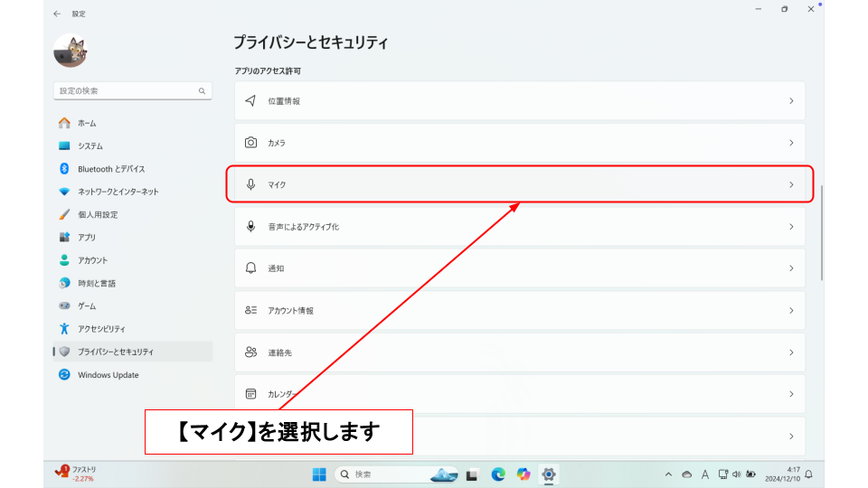Image resolution: width=868 pixels, height=488 pixels.
Task: Click the 音声によるアクティブ化 voice icon
Action: point(251,227)
